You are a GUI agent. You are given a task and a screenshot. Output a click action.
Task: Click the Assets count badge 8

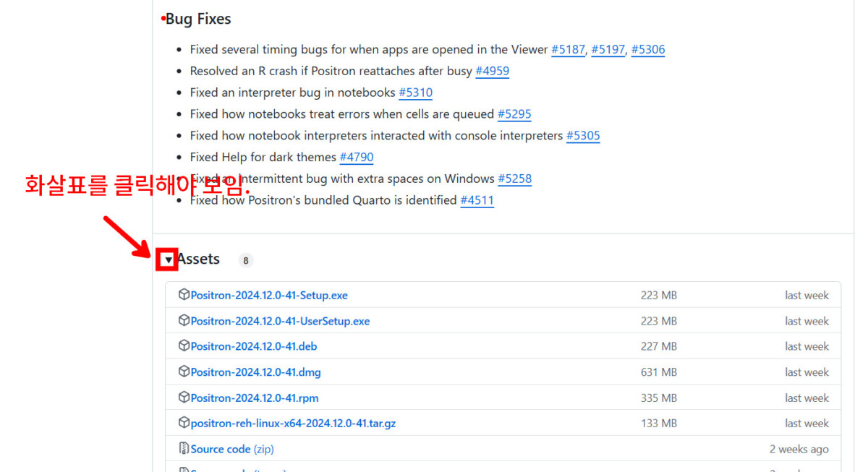pyautogui.click(x=246, y=260)
